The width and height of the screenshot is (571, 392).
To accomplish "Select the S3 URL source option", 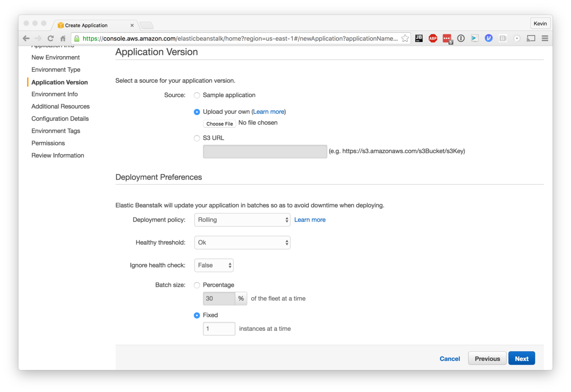I will coord(197,138).
